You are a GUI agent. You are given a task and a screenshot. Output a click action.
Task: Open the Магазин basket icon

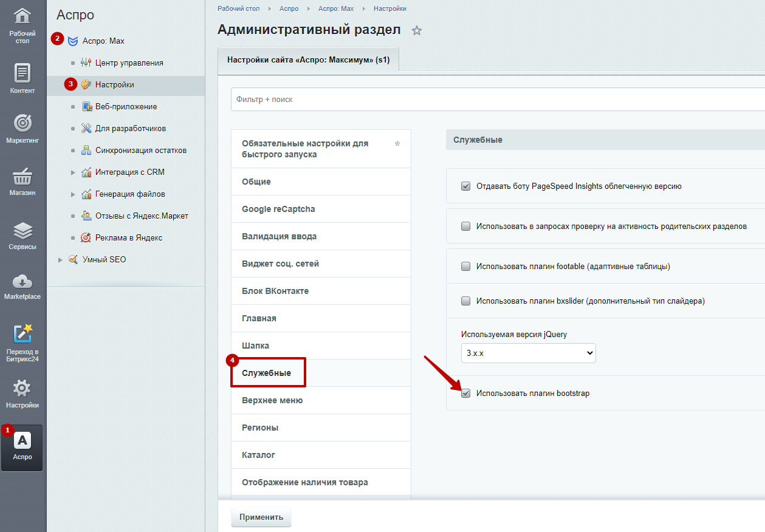(x=22, y=177)
